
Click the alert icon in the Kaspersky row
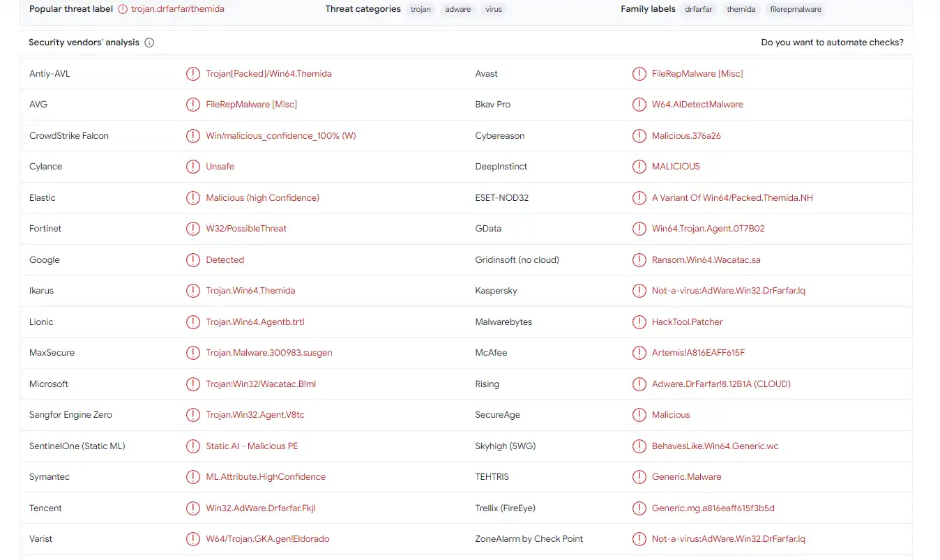point(639,291)
